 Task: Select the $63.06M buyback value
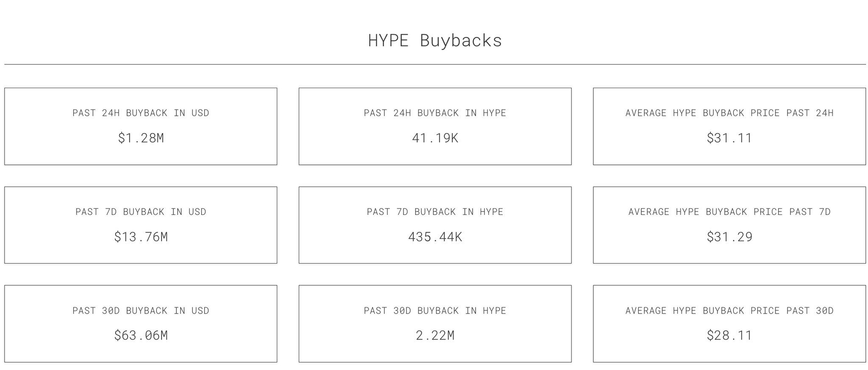(141, 336)
